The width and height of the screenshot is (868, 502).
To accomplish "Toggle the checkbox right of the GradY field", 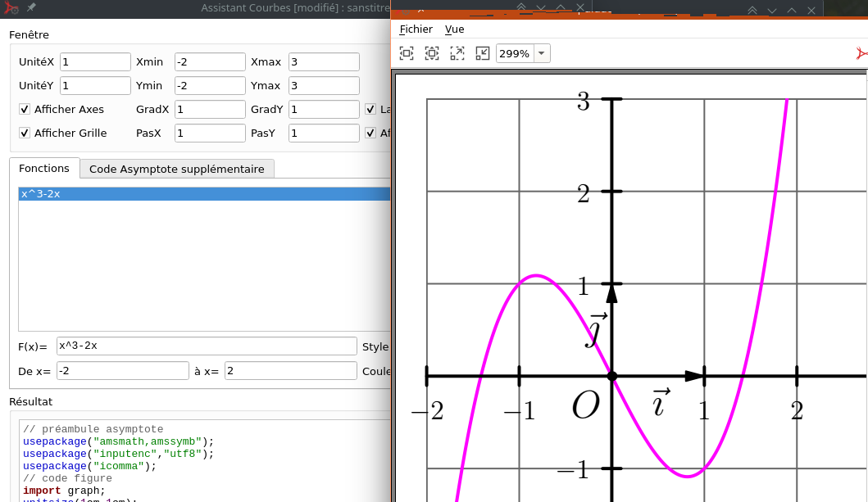I will (x=370, y=109).
